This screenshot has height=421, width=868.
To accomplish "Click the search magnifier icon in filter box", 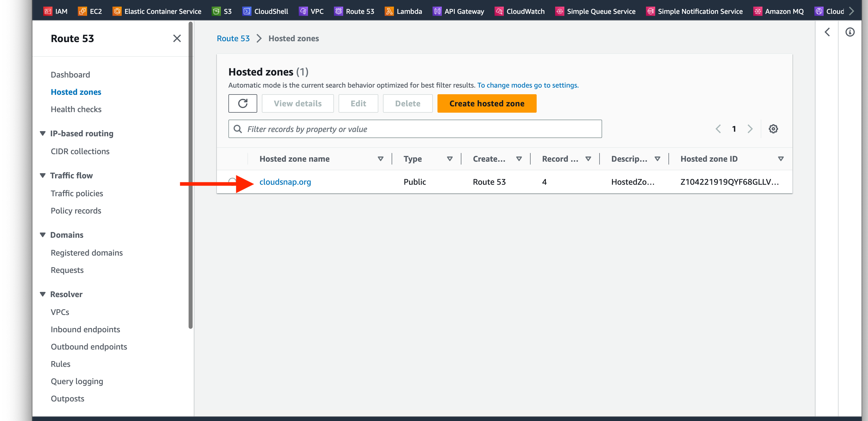I will [238, 129].
